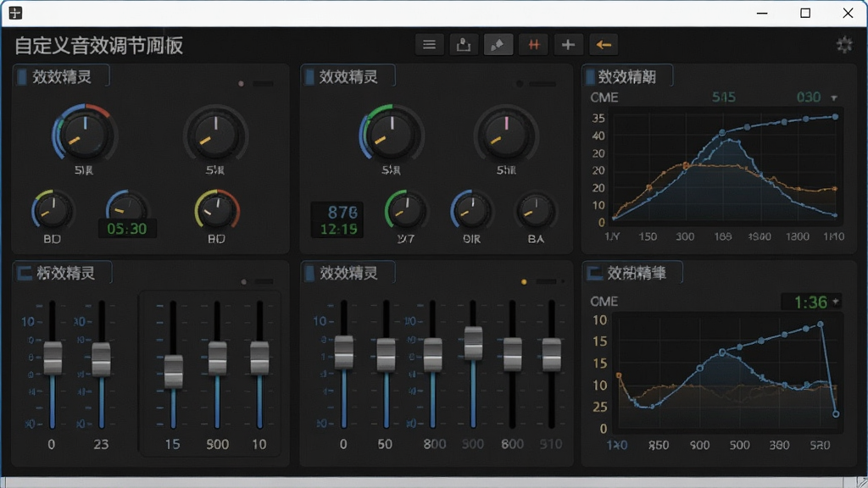868x488 pixels.
Task: Open the hamburger menu in the toolbar
Action: click(x=430, y=45)
